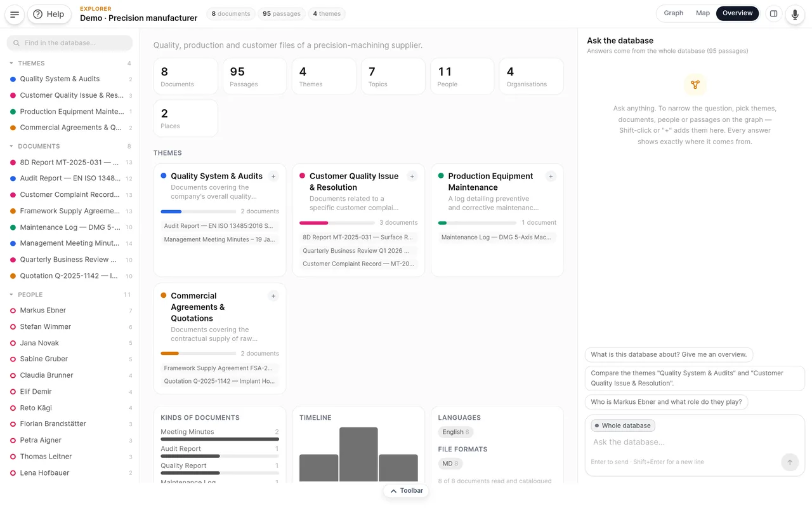This screenshot has height=508, width=812.
Task: Switch to Graph view tab
Action: pyautogui.click(x=674, y=13)
